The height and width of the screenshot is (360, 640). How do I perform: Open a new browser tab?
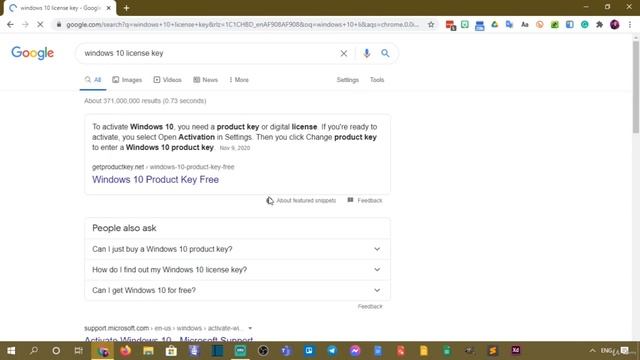127,8
